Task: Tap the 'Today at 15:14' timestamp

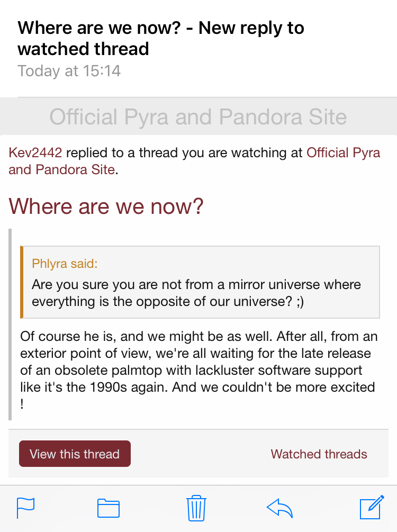Action: click(69, 70)
